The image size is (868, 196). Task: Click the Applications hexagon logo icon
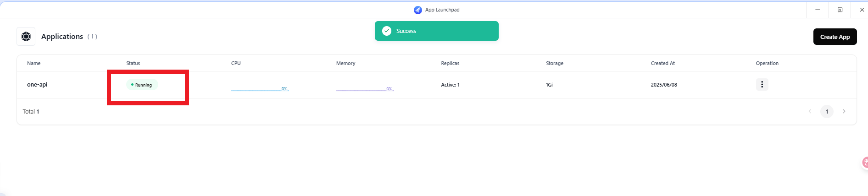tap(26, 36)
